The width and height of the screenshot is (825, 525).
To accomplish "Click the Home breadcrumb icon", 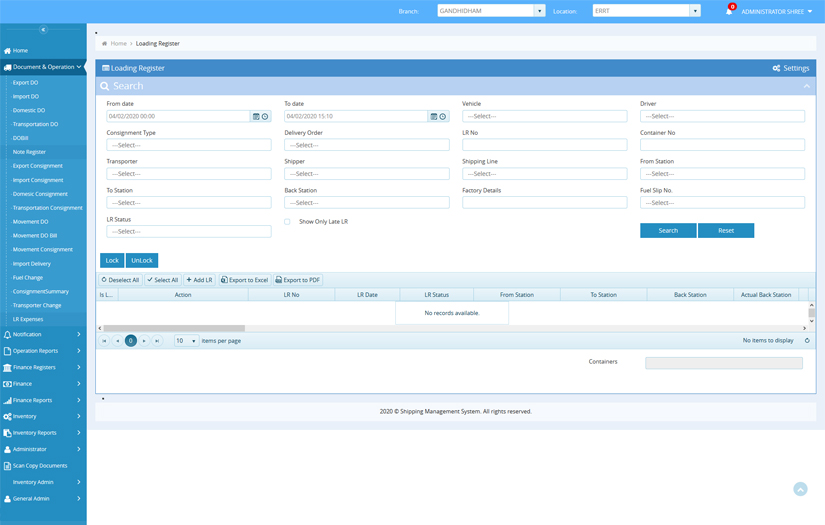I will [x=104, y=44].
